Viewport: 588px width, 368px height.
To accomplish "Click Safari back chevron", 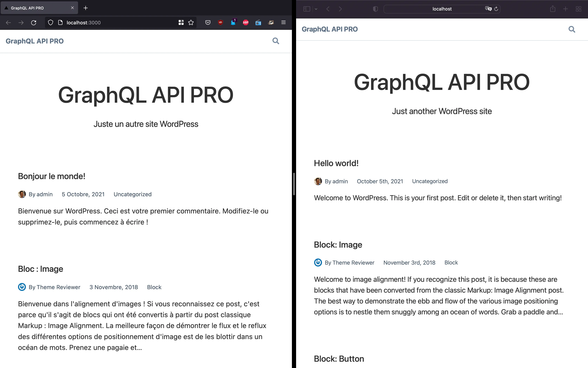I will (x=328, y=9).
